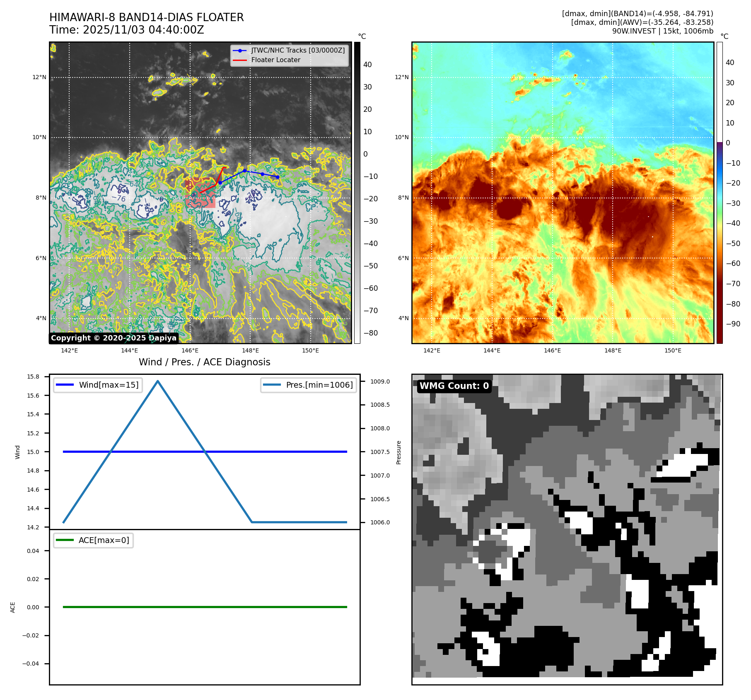Click the blue JTWC/NHC track legend marker

point(240,51)
